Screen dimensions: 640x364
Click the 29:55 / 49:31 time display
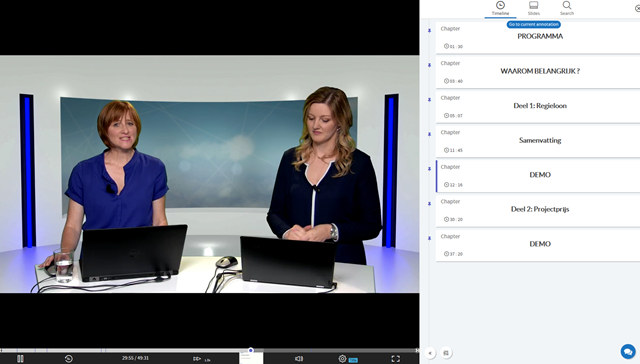(135, 358)
